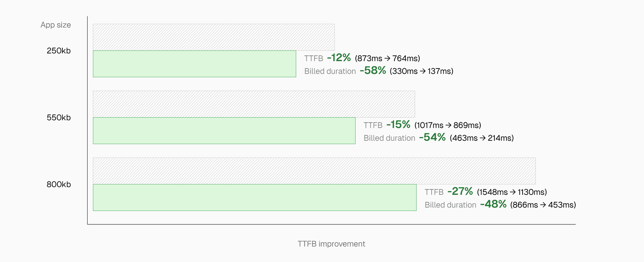This screenshot has height=262, width=644.
Task: Click the -54% billed duration value
Action: [x=432, y=137]
